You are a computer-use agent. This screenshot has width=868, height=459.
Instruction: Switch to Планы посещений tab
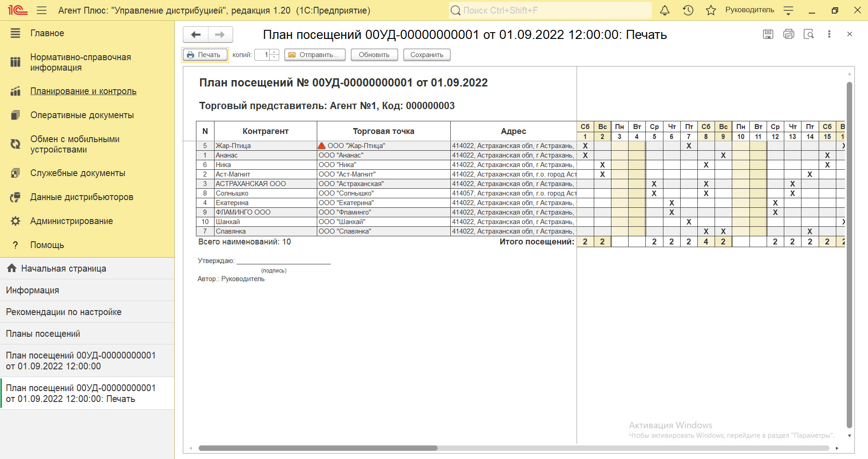pos(87,334)
